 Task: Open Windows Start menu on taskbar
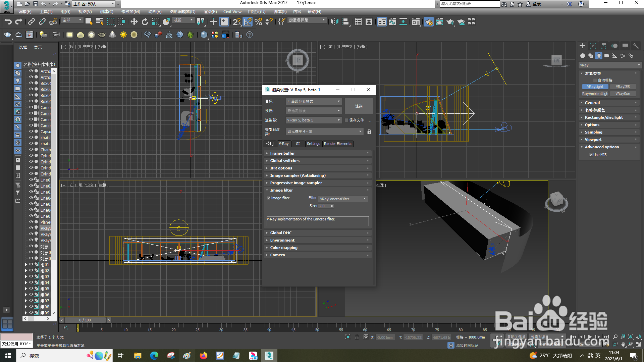[8, 355]
